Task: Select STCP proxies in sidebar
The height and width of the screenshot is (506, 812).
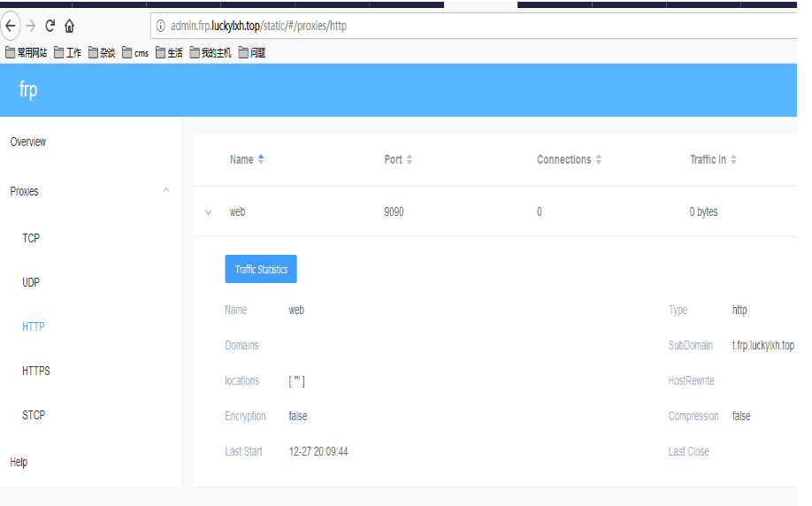Action: [34, 416]
